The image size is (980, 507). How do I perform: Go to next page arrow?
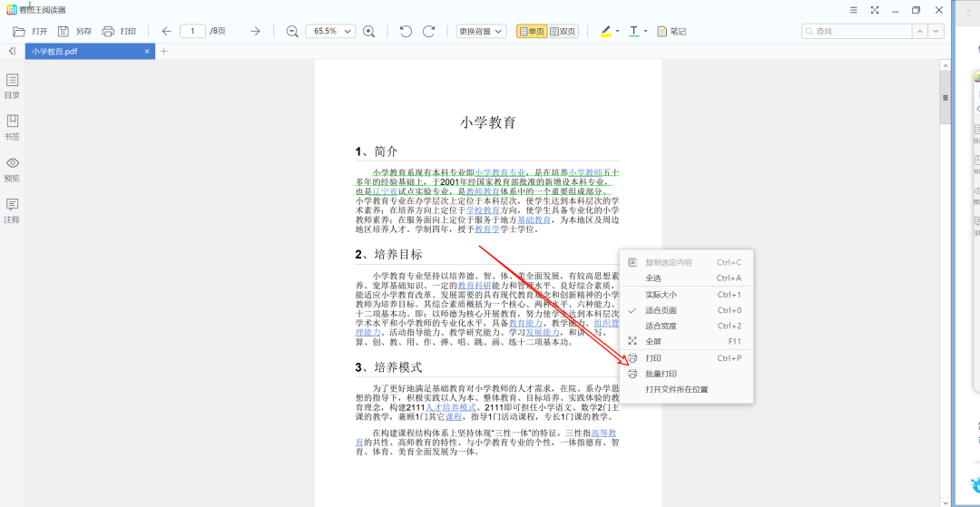point(255,31)
